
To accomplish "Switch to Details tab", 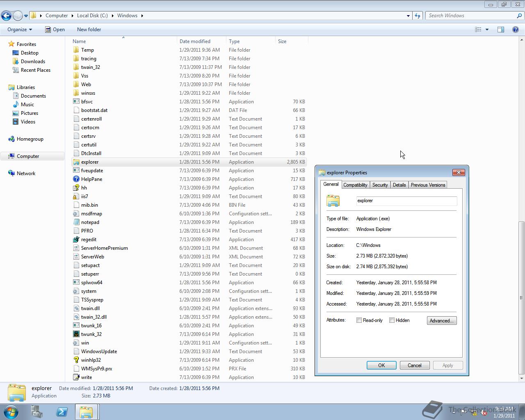I will (x=399, y=185).
